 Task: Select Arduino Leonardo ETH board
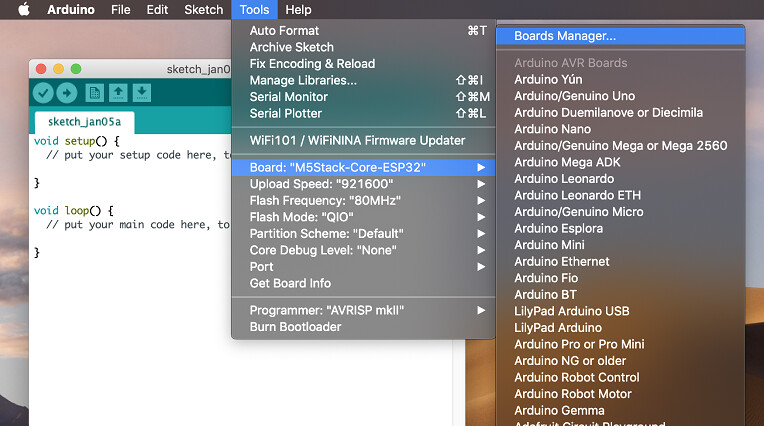pos(620,195)
